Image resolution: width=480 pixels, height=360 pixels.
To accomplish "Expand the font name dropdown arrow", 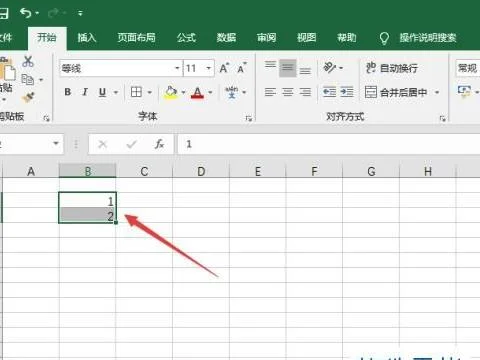I will pyautogui.click(x=178, y=68).
